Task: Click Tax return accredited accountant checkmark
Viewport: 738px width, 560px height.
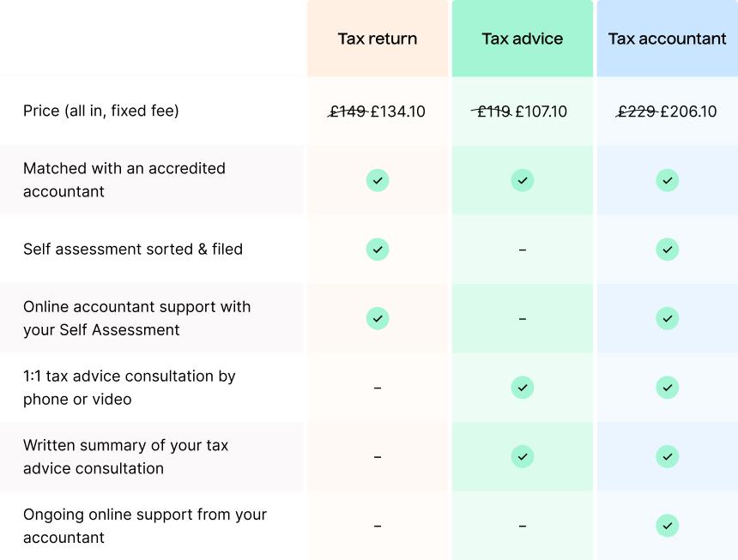Action: [378, 181]
